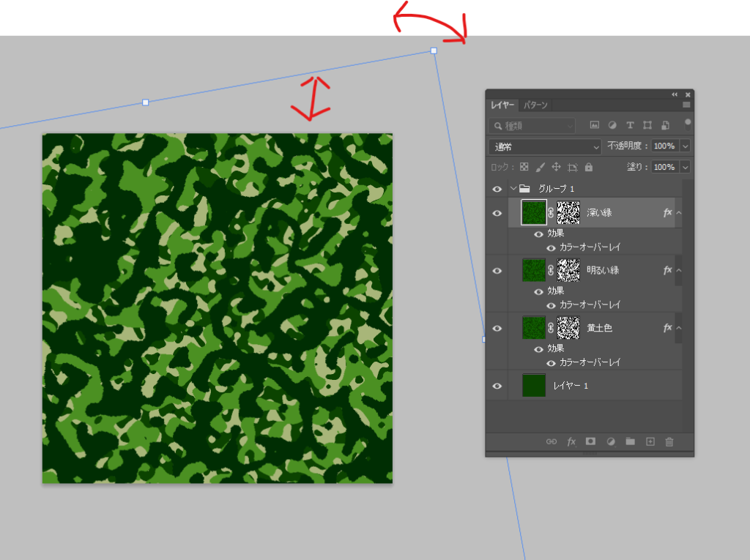Click the delete layer trash icon
The image size is (750, 560).
[x=669, y=442]
